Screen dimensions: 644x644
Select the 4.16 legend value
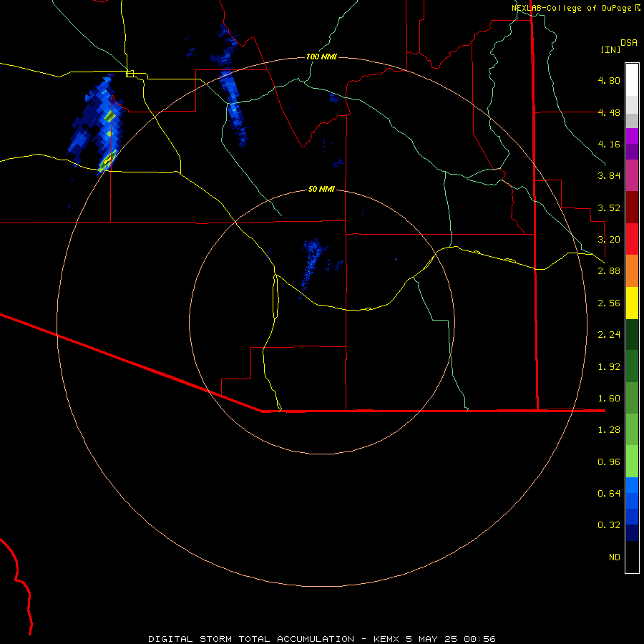click(609, 144)
